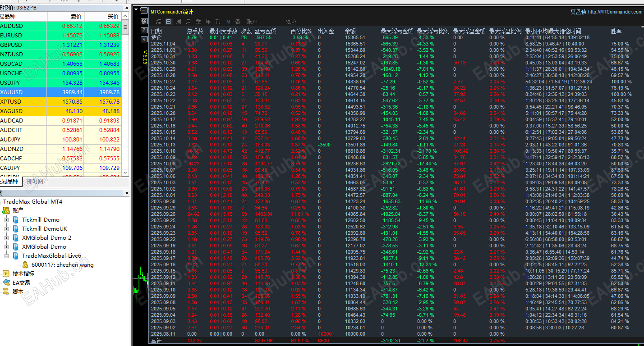Screen dimensions: 644x346
Task: Click the 10000 deposit value for 2025.08.11
Action: coord(325,334)
